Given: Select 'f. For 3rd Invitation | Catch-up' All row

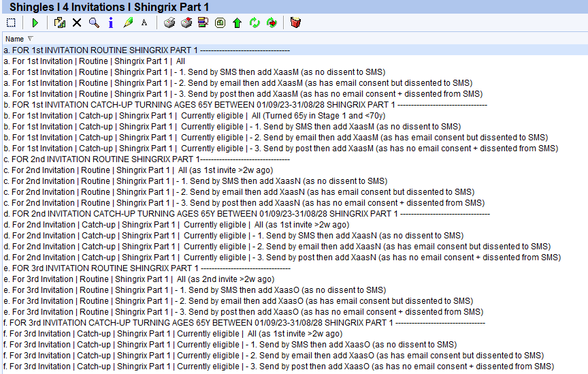Looking at the screenshot, I should pos(295,333).
